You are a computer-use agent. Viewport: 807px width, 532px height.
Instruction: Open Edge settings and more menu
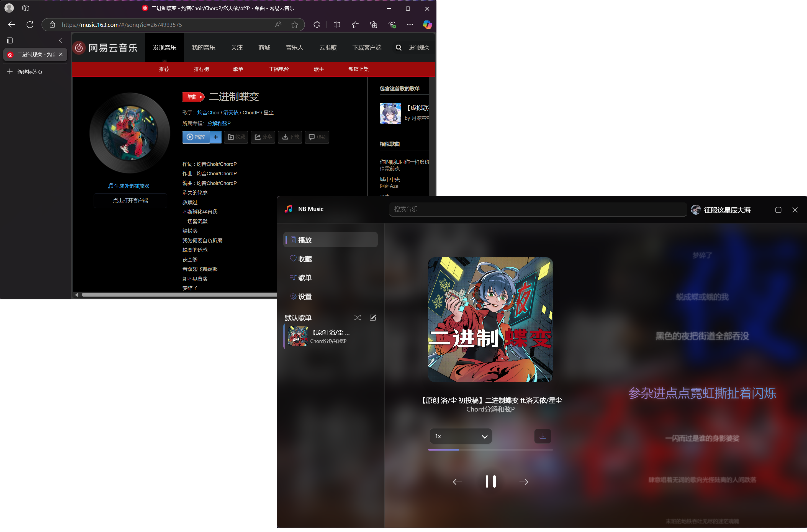(x=410, y=24)
